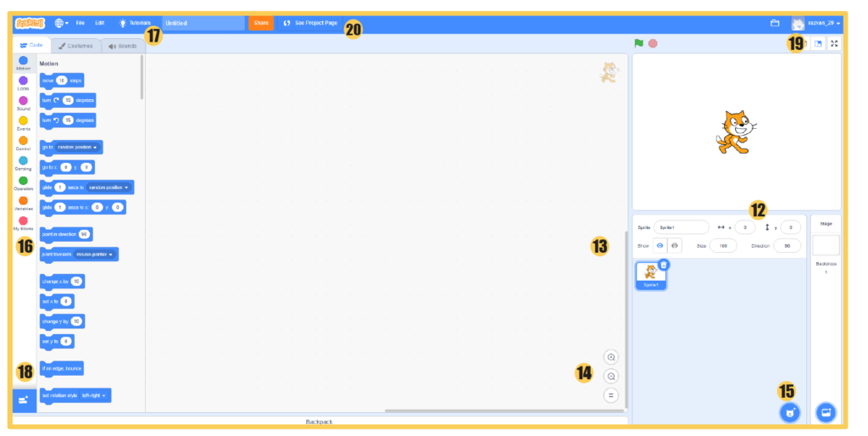Switch to the large stage layout

point(818,43)
